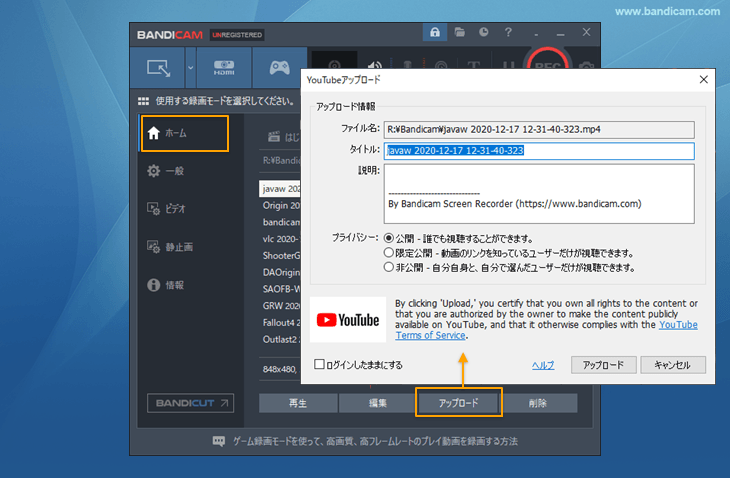This screenshot has width=730, height=478.
Task: Open the ホーム home tab
Action: click(x=185, y=134)
